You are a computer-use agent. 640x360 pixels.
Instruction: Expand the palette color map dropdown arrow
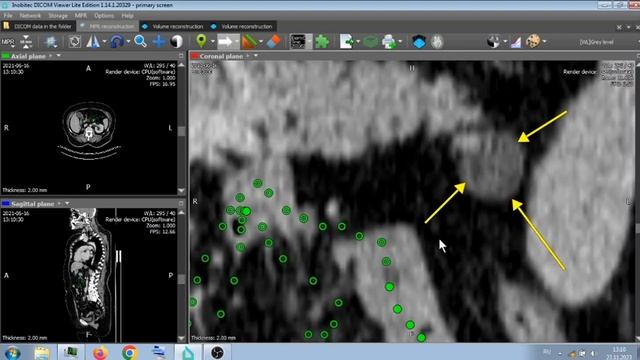coord(544,42)
